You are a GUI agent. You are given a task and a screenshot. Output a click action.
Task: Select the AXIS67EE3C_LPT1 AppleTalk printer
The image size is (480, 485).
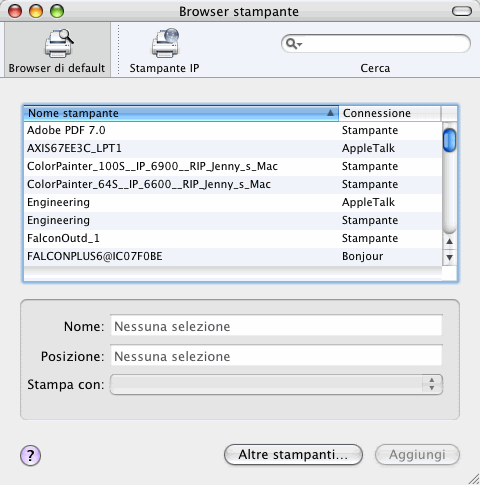[233, 148]
